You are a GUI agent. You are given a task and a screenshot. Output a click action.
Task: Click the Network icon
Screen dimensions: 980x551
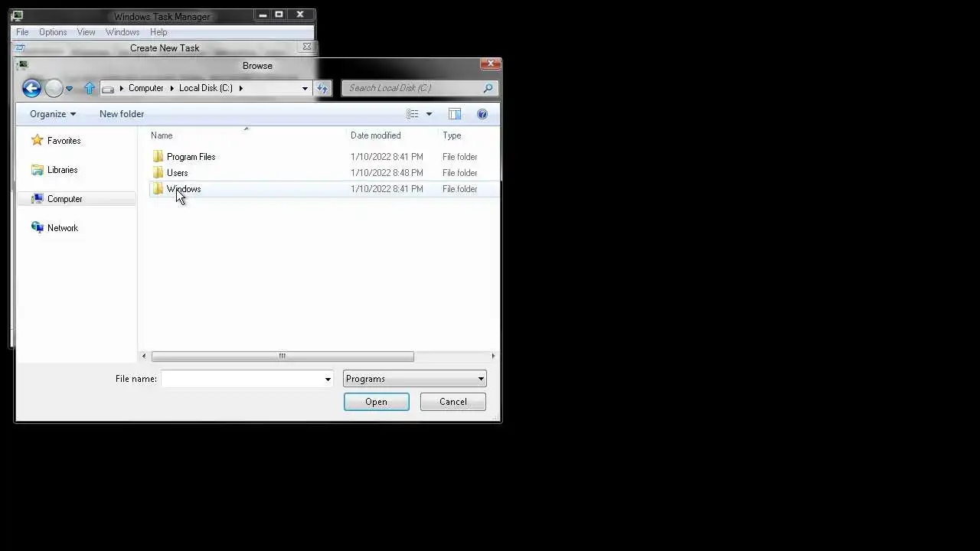(38, 228)
